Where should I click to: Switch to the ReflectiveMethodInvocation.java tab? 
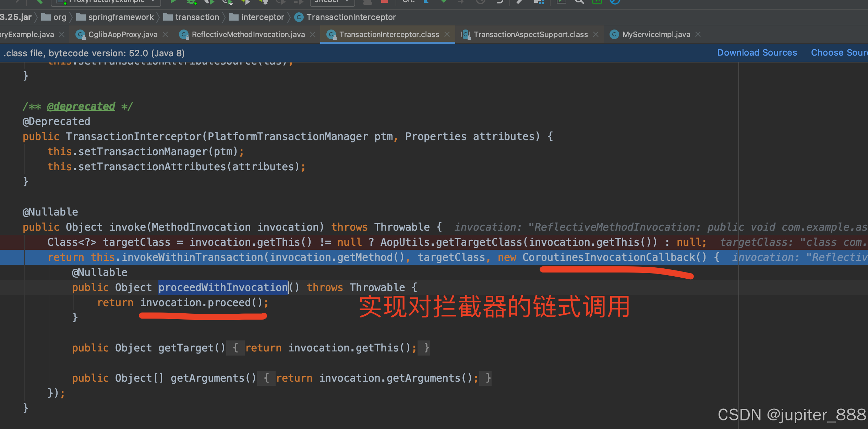coord(248,34)
